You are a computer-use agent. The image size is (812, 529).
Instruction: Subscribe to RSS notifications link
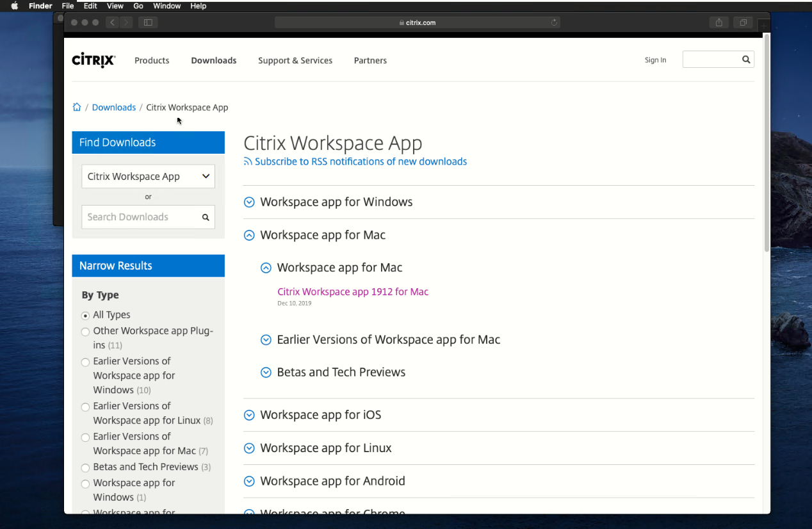pyautogui.click(x=361, y=161)
